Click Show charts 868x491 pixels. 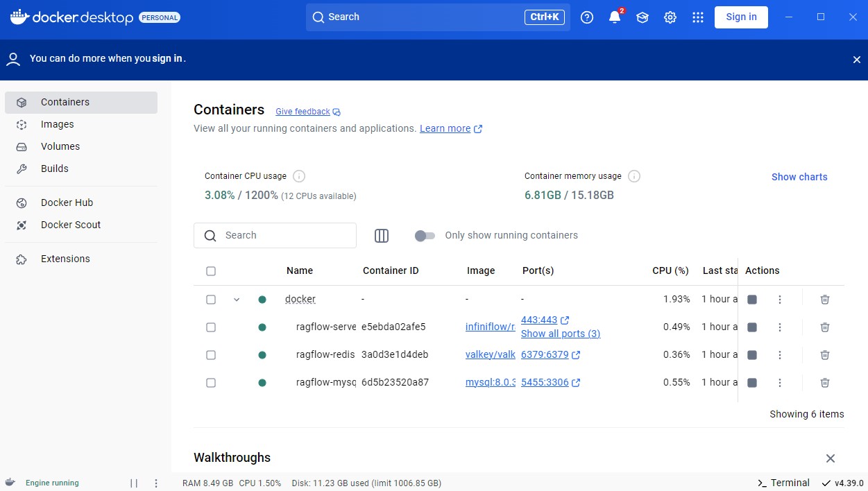[799, 177]
